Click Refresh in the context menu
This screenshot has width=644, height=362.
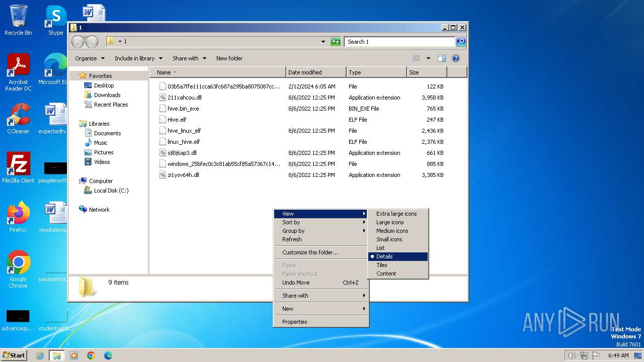[x=321, y=239]
